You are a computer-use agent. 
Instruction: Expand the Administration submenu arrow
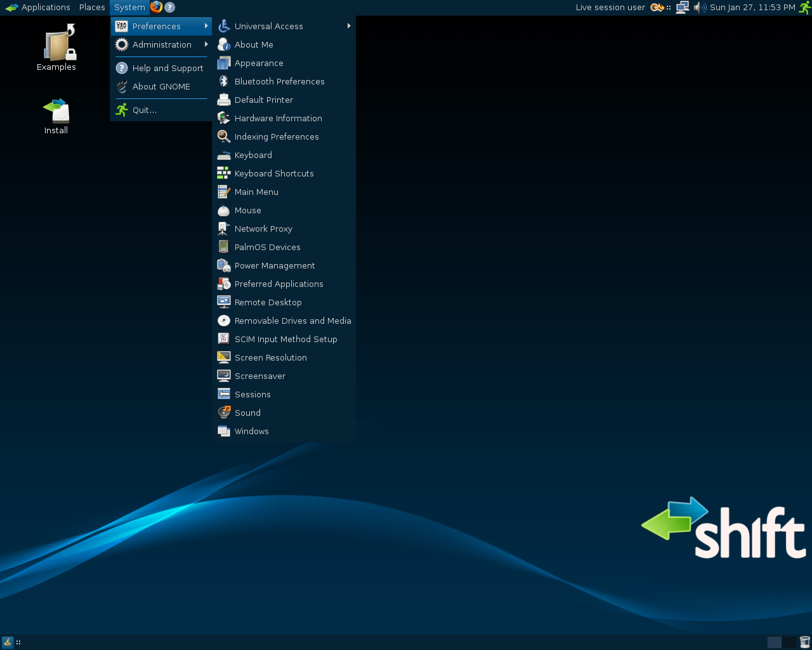[x=206, y=44]
